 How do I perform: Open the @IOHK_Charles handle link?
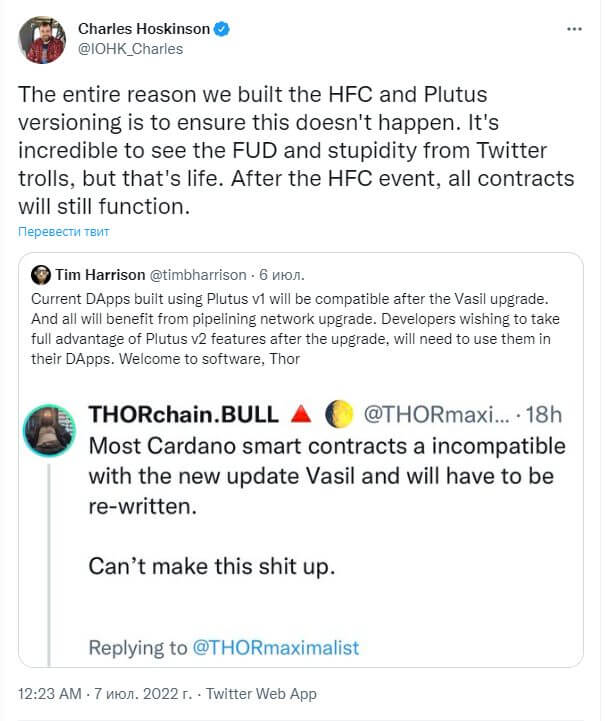pyautogui.click(x=131, y=49)
